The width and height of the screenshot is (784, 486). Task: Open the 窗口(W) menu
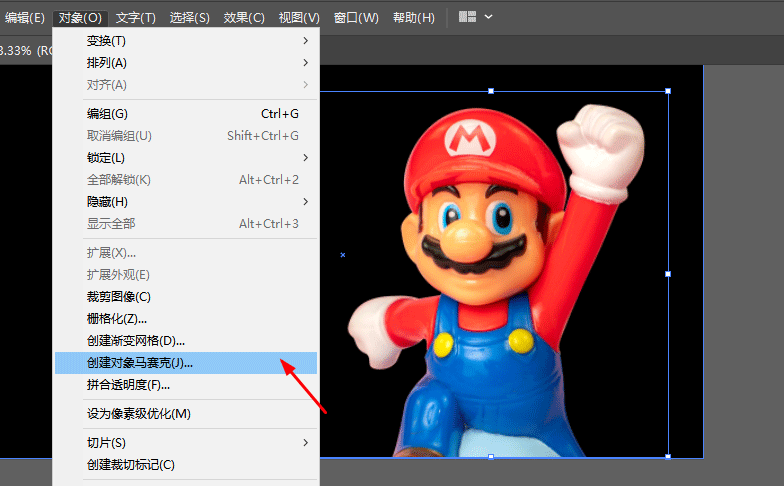point(356,18)
